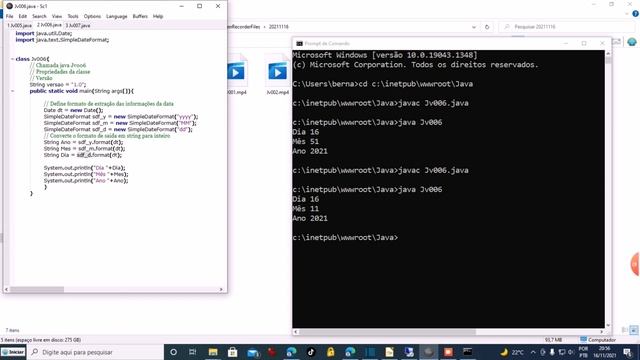The image size is (640, 360).
Task: Open the Buffers menu in SciTE
Action: (x=140, y=16)
